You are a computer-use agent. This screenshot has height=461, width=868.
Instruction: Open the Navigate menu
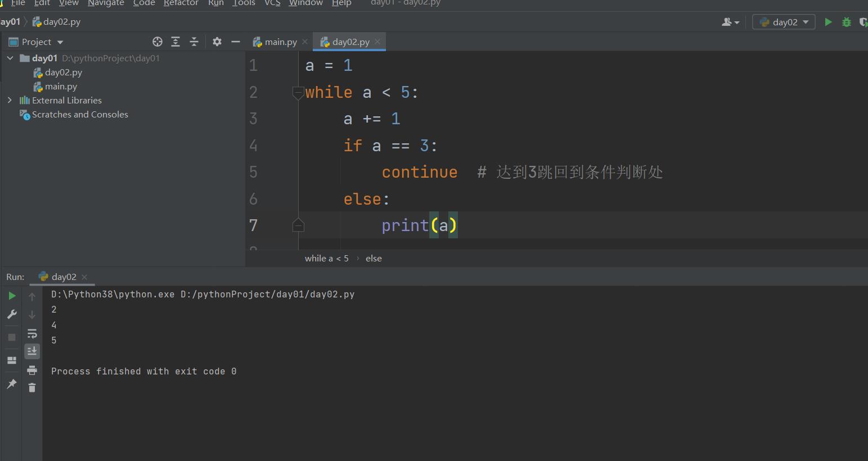[106, 3]
